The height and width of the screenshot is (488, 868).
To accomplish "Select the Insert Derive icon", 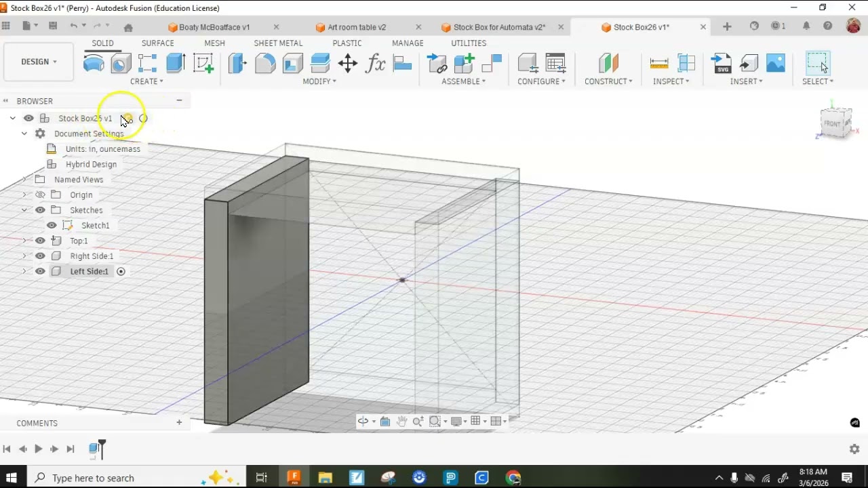I will (x=749, y=64).
